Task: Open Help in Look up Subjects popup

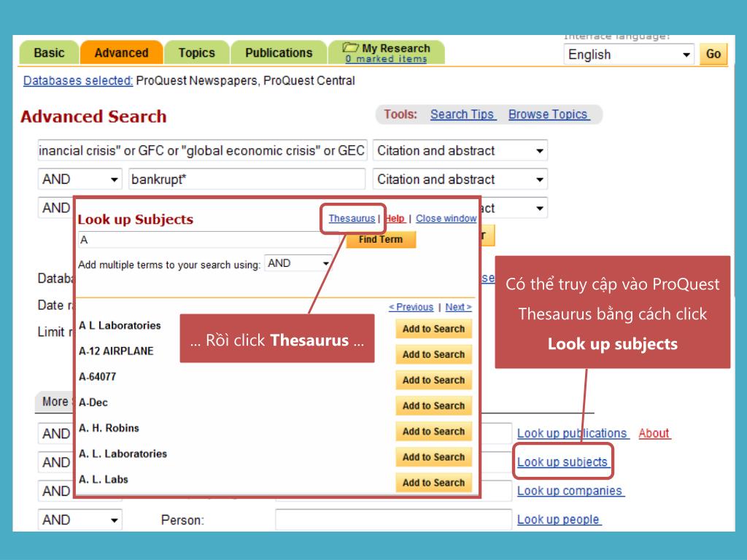Action: tap(395, 218)
